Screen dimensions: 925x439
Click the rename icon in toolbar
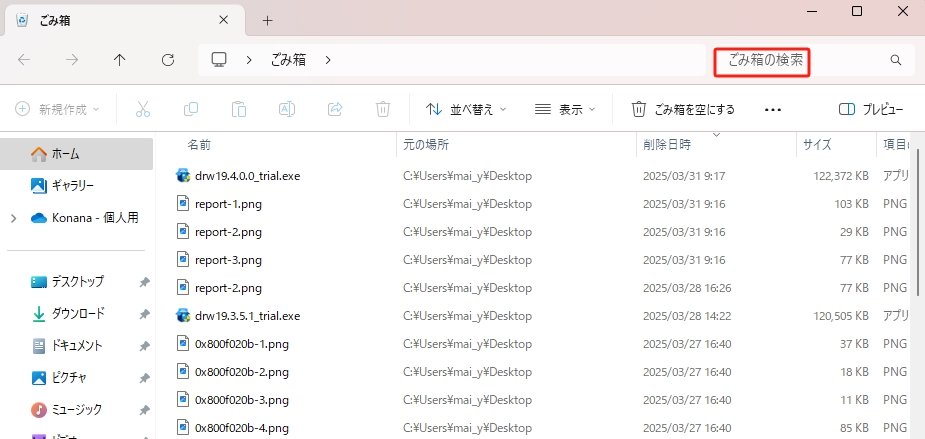point(287,109)
